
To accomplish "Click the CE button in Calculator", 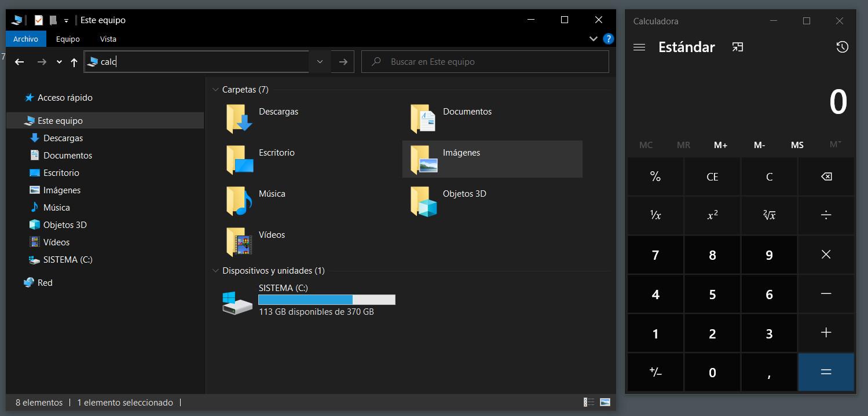I will coord(712,176).
